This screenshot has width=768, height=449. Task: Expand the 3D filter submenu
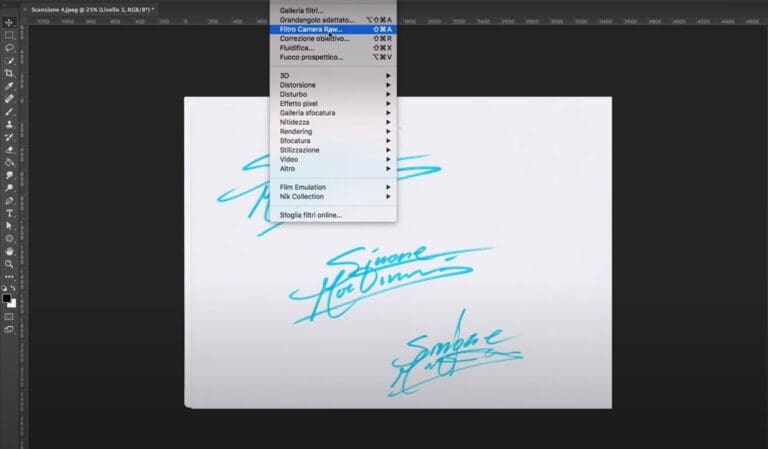coord(333,75)
